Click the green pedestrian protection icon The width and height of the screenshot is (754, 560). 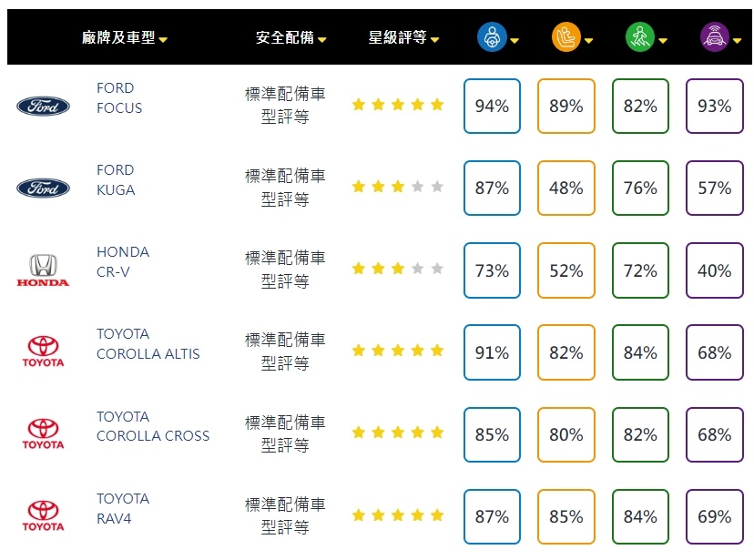[639, 37]
